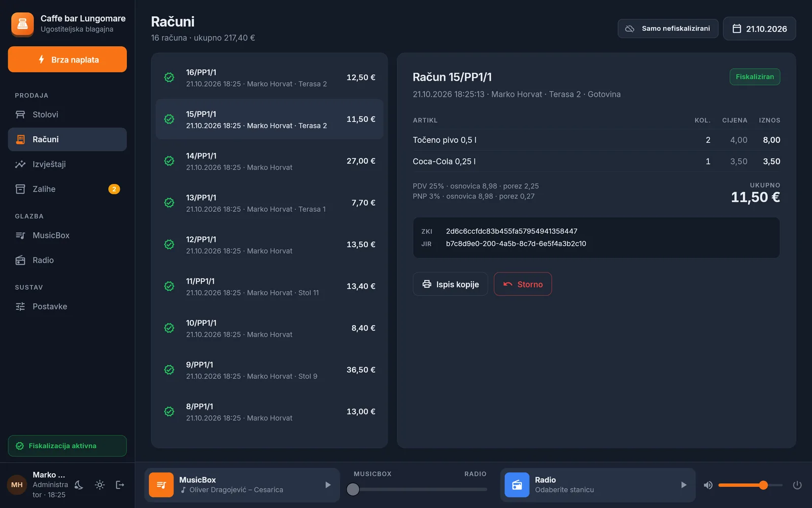Click the Fiskalizacija aktivna status indicator
Screen dimensions: 812x508
67,446
